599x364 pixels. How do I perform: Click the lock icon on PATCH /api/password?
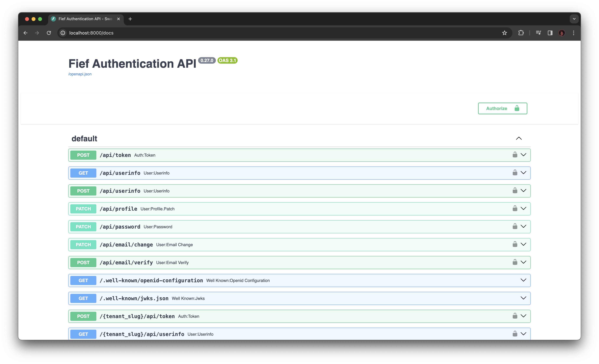(515, 226)
